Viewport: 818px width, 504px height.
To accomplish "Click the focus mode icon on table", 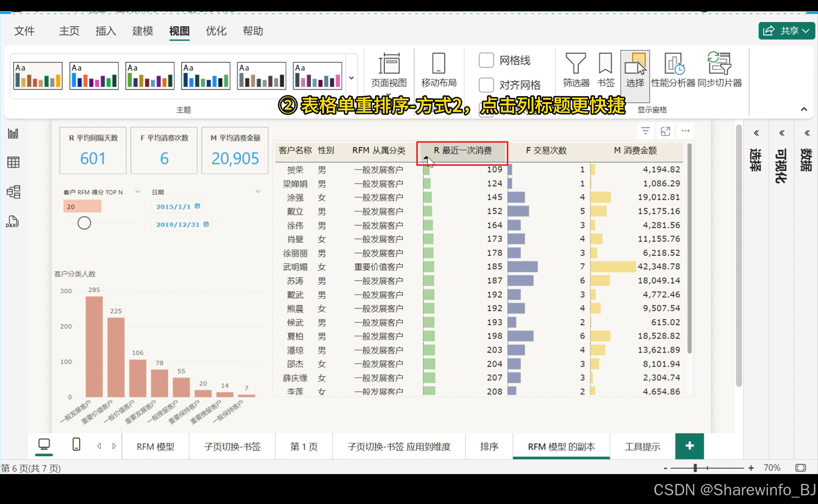I will point(665,131).
